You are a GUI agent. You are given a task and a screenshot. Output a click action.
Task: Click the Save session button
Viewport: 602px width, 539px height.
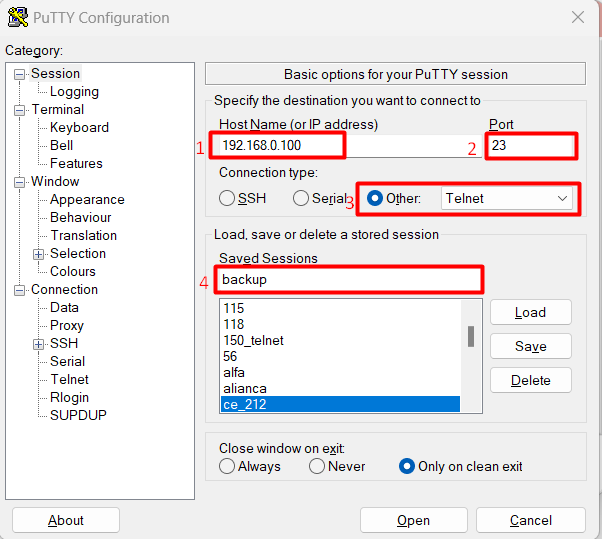tap(531, 346)
